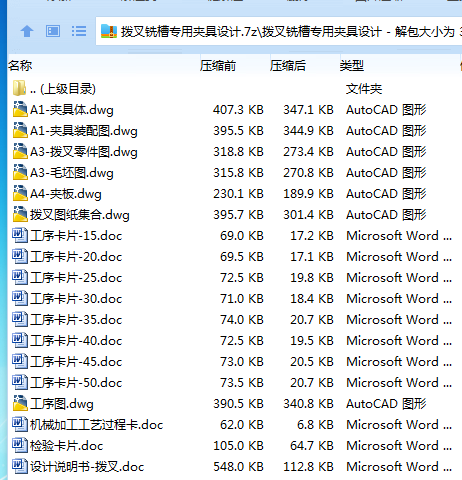This screenshot has width=462, height=480.
Task: Sort by the 名称 column header
Action: [x=20, y=65]
